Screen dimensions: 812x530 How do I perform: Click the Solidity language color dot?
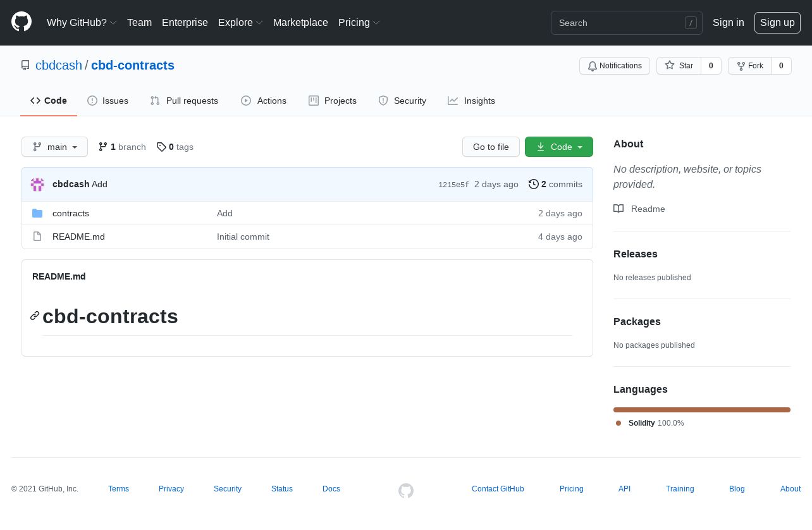click(618, 423)
